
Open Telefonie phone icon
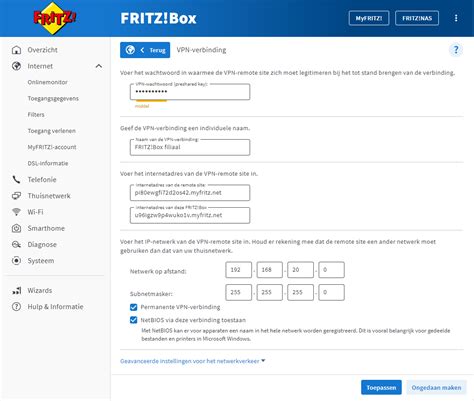[16, 180]
